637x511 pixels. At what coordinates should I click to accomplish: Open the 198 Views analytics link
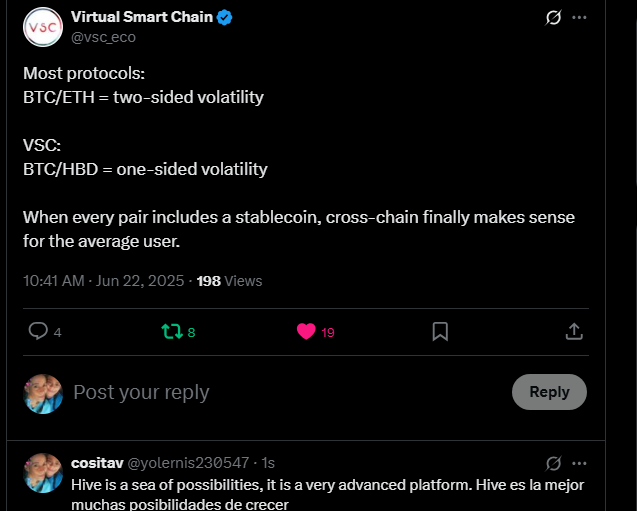click(229, 281)
